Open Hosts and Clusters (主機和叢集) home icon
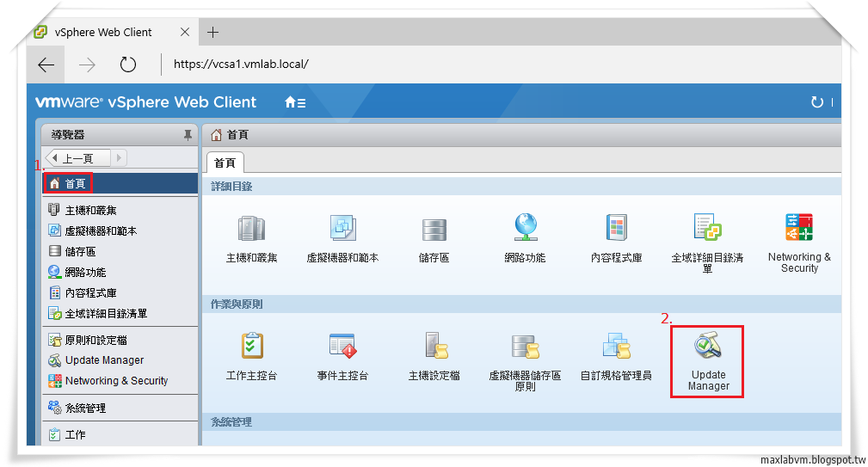Image resolution: width=868 pixels, height=467 pixels. tap(251, 229)
